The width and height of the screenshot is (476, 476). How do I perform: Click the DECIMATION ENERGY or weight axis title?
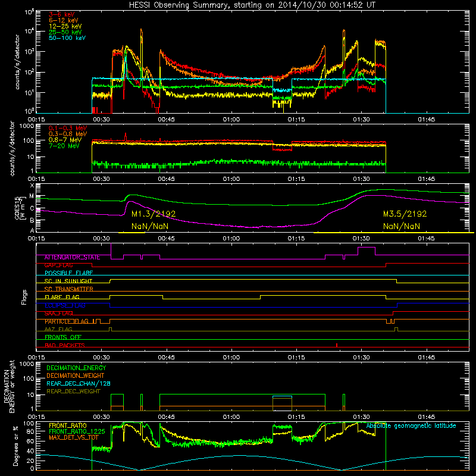9,387
